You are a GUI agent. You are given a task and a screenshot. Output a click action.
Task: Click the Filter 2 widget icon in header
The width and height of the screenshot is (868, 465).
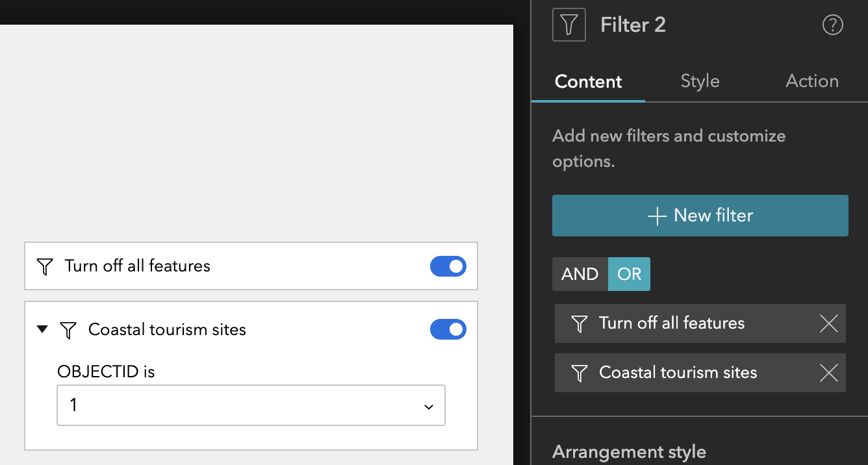[568, 25]
